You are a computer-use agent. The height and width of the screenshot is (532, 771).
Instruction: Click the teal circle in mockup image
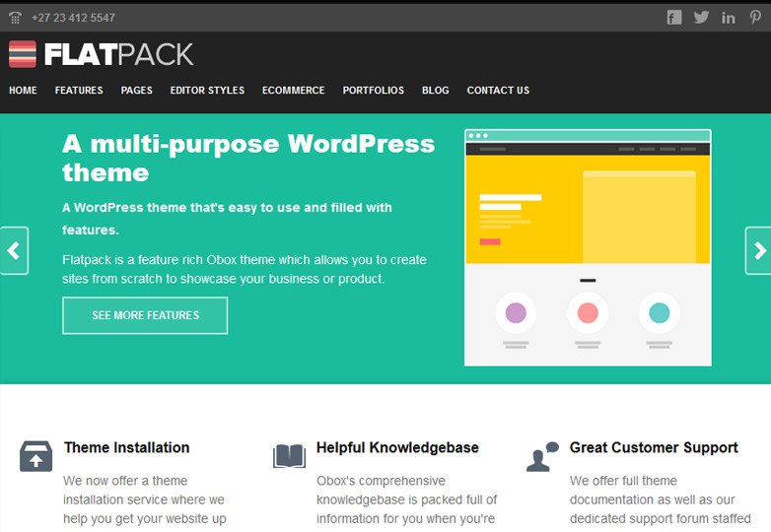(x=660, y=313)
